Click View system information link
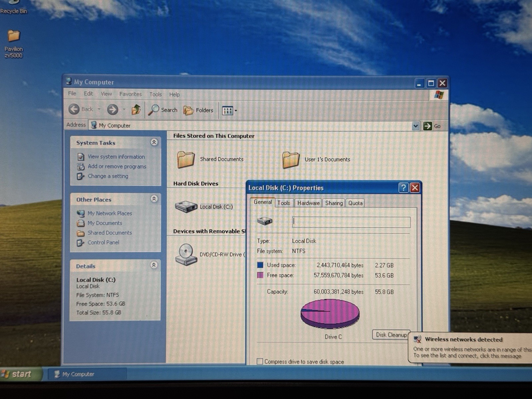Viewport: 532px width, 399px height. 116,157
